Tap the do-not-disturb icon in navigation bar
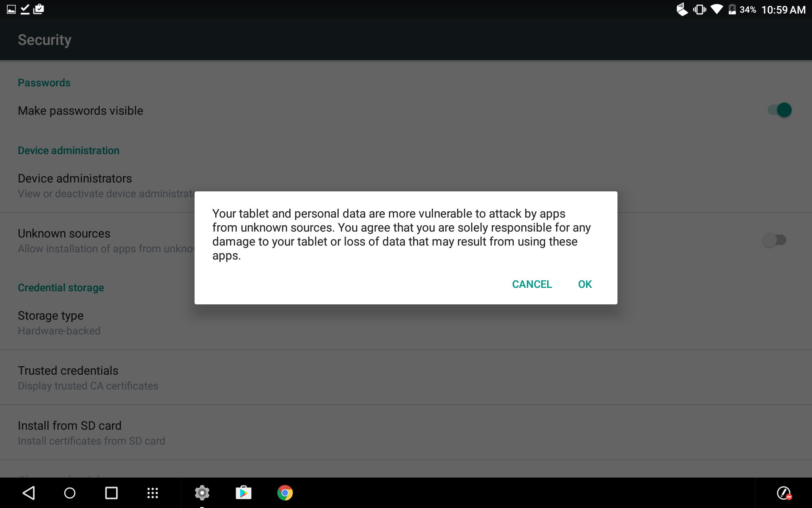 click(785, 493)
